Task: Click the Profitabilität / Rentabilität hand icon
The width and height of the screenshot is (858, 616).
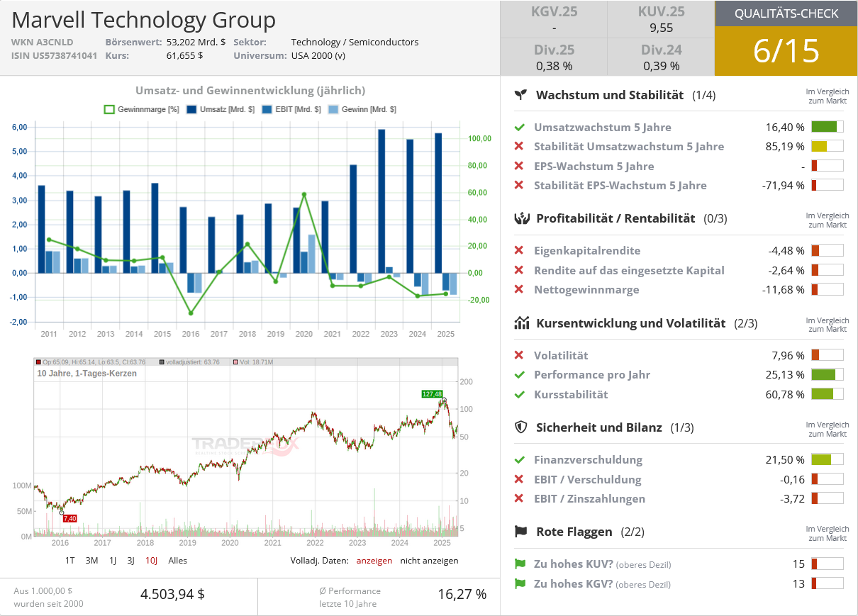Action: (x=521, y=218)
